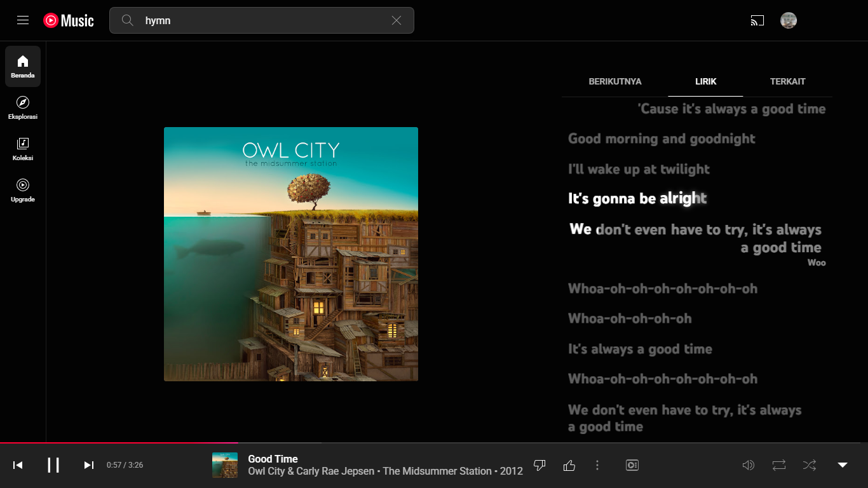The width and height of the screenshot is (868, 488).
Task: Dislike the song with thumbs down
Action: pyautogui.click(x=540, y=465)
